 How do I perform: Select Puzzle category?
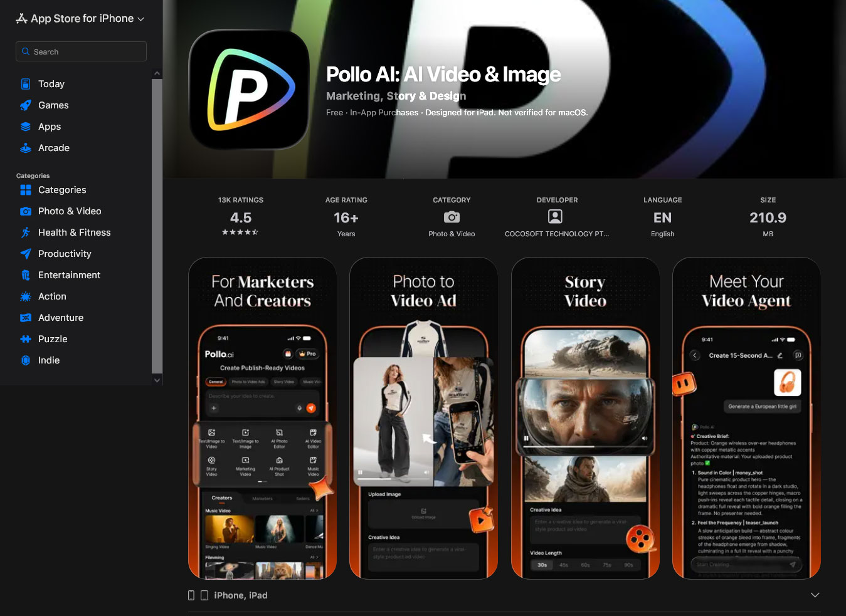(53, 339)
